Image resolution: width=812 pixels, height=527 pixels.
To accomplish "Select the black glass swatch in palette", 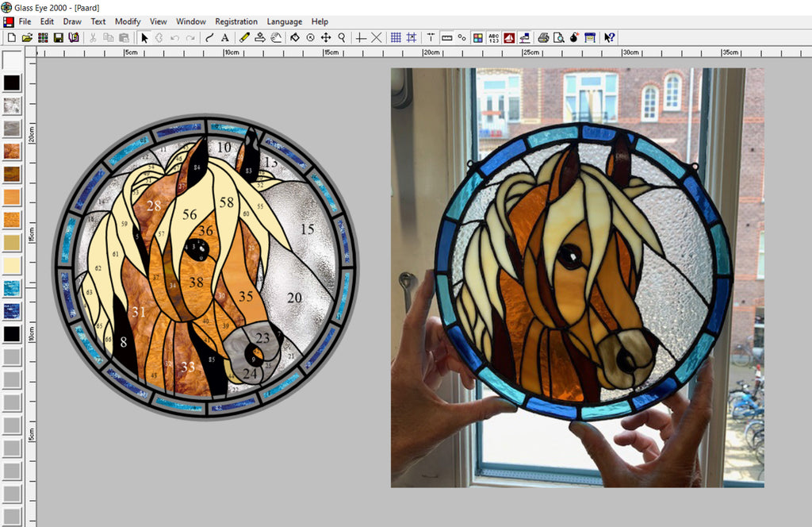I will [x=11, y=83].
